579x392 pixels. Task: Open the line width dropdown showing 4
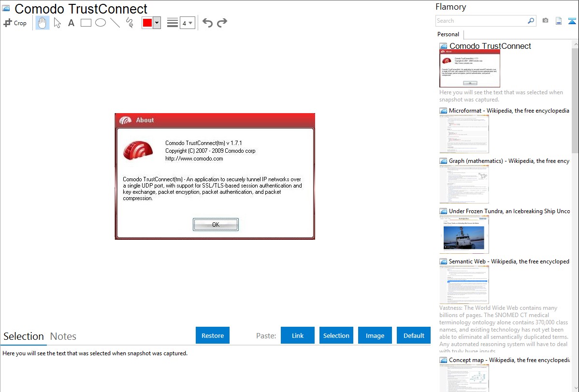[x=187, y=23]
